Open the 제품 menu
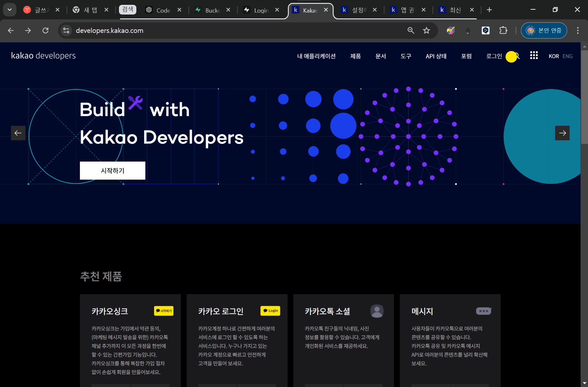The width and height of the screenshot is (588, 387). [355, 56]
